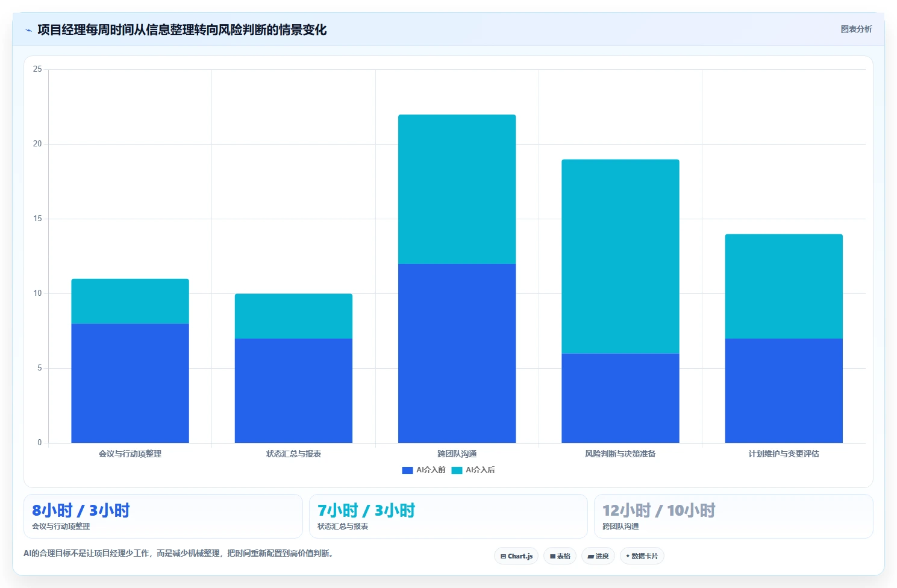Image resolution: width=897 pixels, height=588 pixels.
Task: Click the 8小时 / 3小时 data card value
Action: 81,510
